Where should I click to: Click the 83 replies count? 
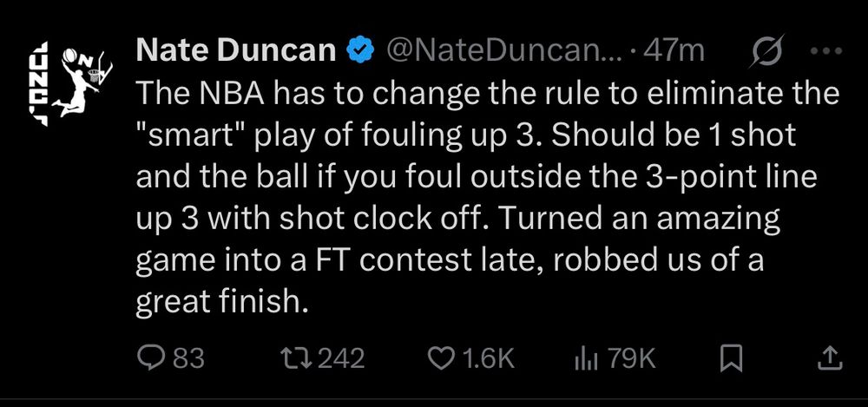click(188, 357)
